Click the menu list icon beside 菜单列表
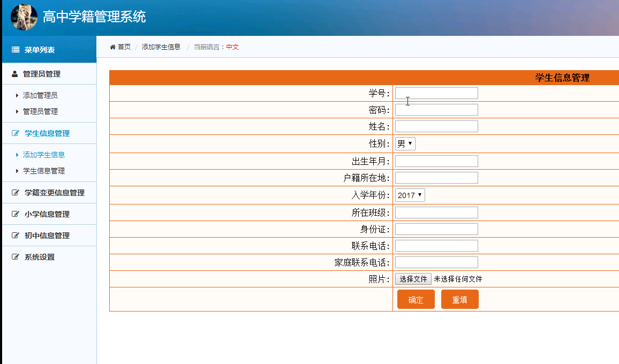Viewport: 619px width, 364px height. tap(16, 50)
